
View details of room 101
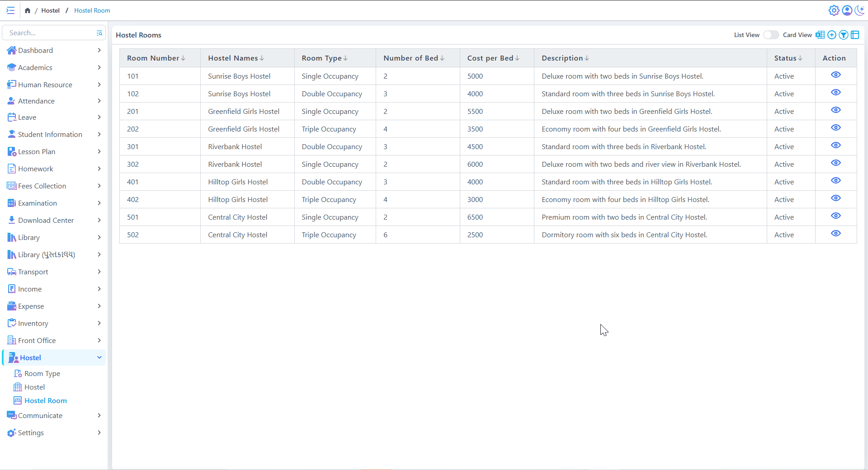pyautogui.click(x=835, y=75)
